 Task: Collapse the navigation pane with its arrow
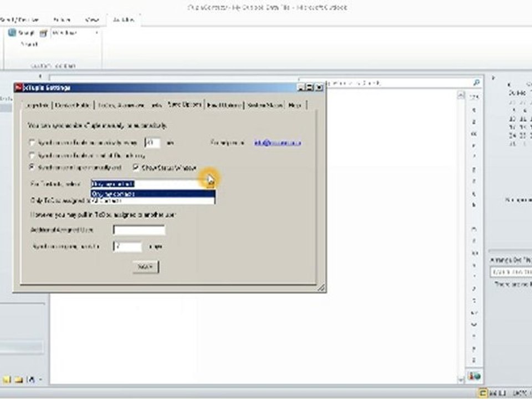point(40,76)
